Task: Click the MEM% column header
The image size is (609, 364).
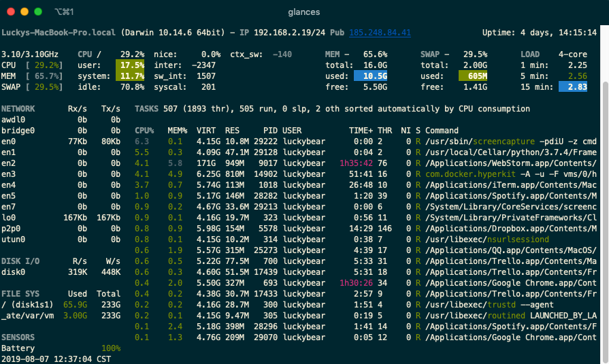Action: (x=177, y=131)
